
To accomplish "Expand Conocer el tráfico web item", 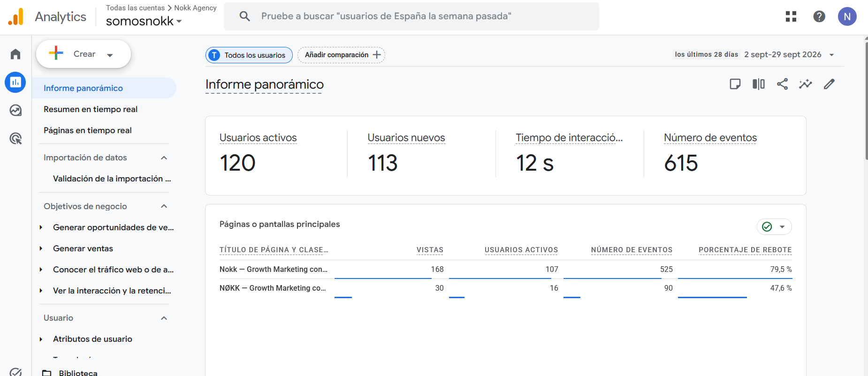I will 41,270.
